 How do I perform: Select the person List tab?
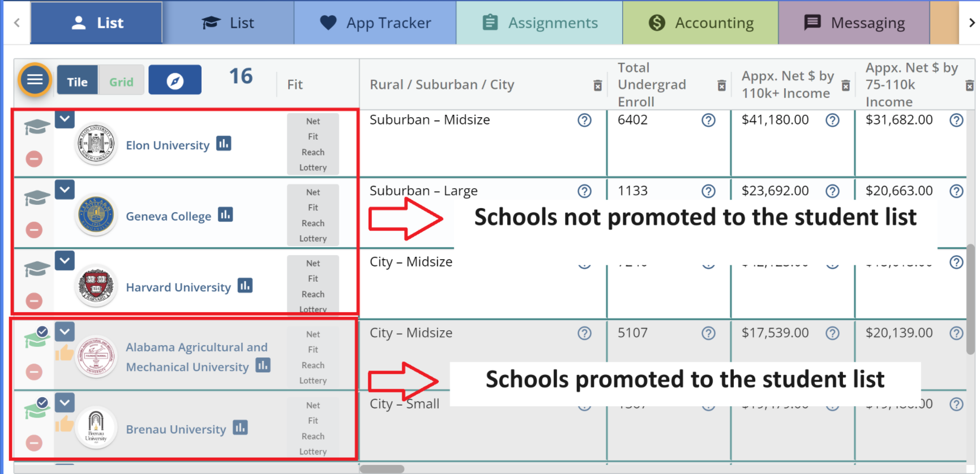96,23
